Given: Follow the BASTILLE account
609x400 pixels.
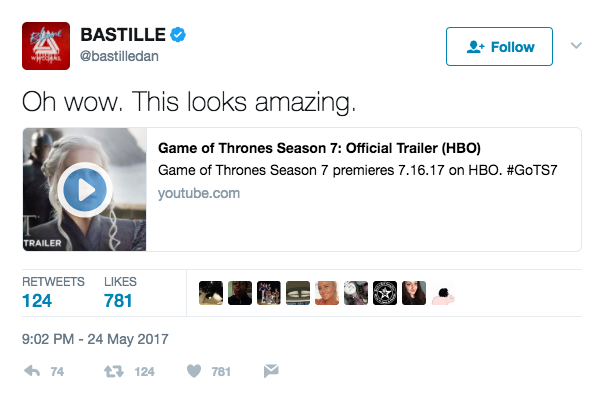Looking at the screenshot, I should click(499, 47).
